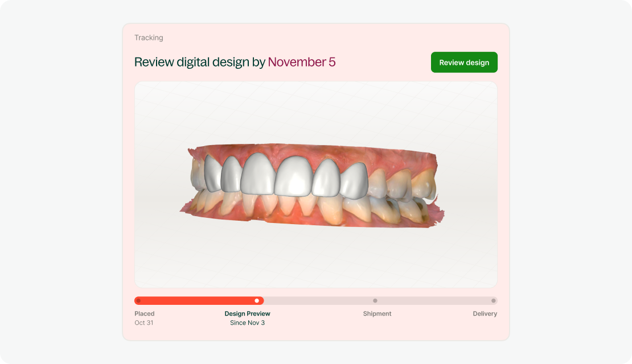
Task: Click the Shipment step dot
Action: (375, 301)
